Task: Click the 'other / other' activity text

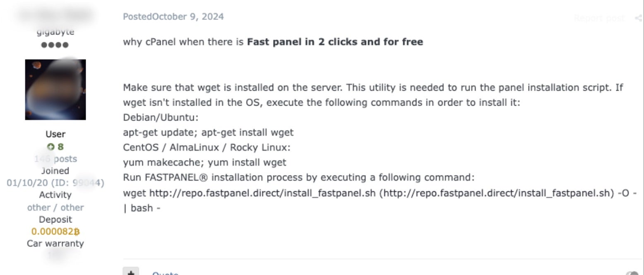Action: click(x=55, y=207)
